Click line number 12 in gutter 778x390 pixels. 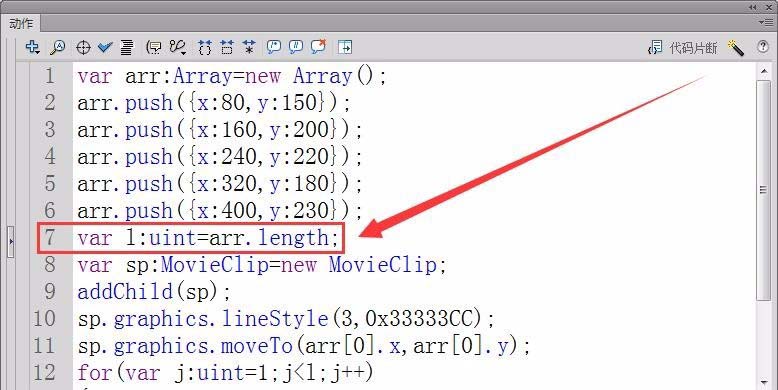point(44,372)
